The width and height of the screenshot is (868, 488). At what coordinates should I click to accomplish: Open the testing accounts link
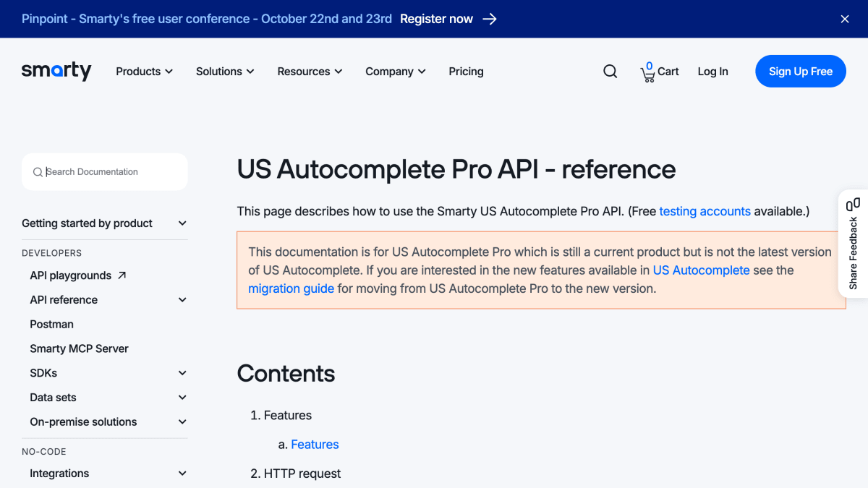[x=705, y=212]
